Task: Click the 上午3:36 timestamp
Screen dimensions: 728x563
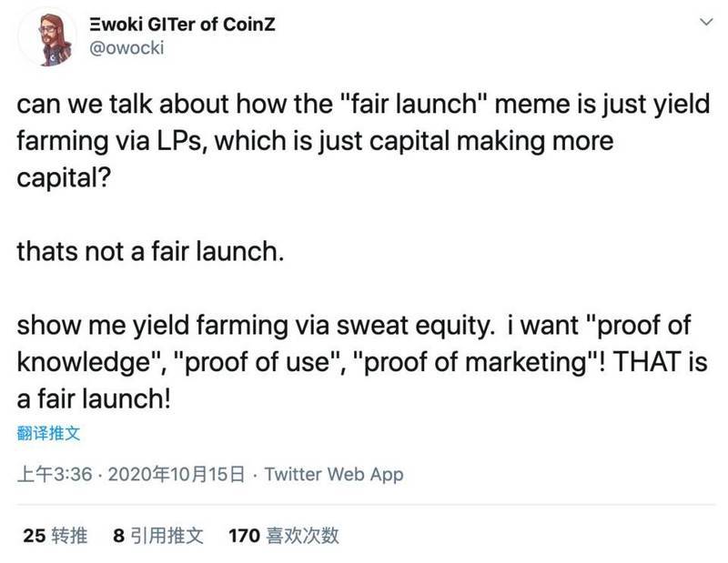Action: tap(55, 474)
